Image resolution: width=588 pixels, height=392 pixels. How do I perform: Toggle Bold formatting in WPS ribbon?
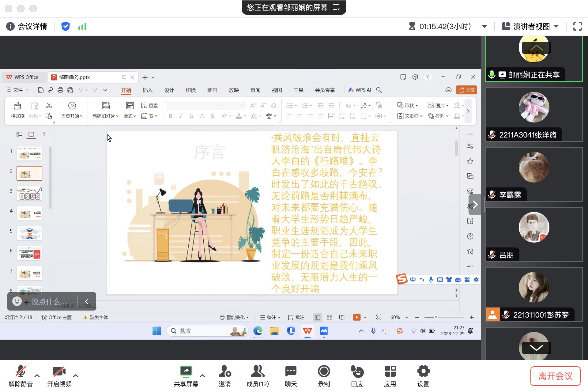point(171,116)
